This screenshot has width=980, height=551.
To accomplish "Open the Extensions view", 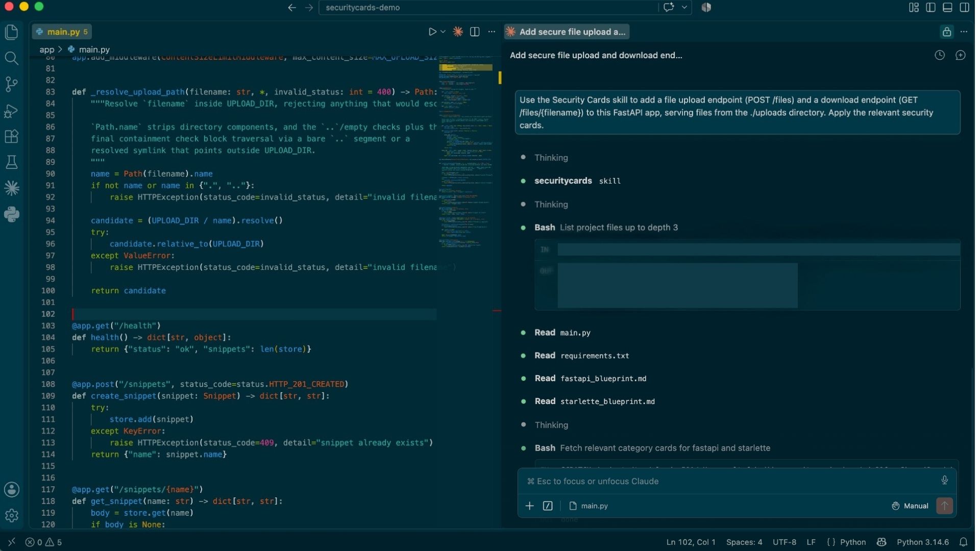I will point(11,137).
